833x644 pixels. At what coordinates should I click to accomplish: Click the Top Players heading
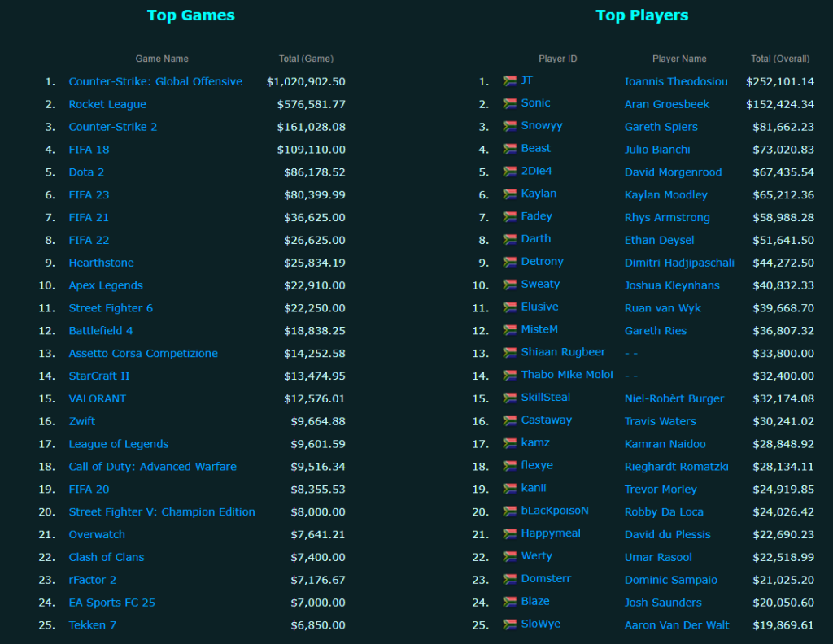(642, 15)
